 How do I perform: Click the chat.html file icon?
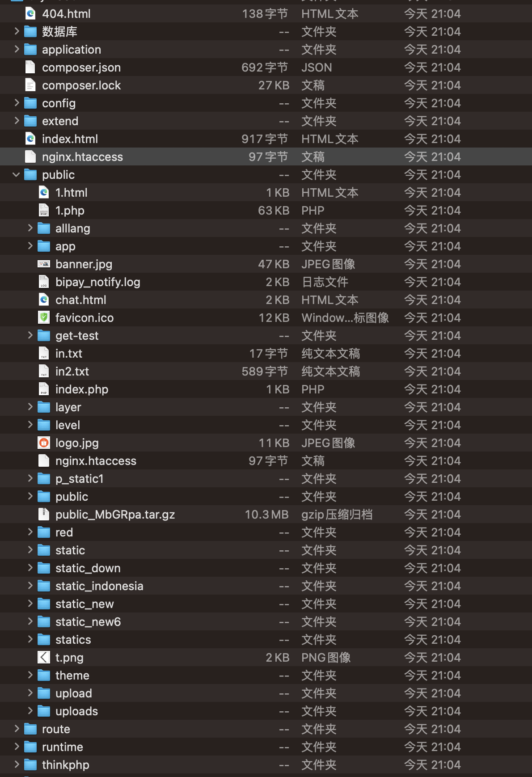(44, 300)
